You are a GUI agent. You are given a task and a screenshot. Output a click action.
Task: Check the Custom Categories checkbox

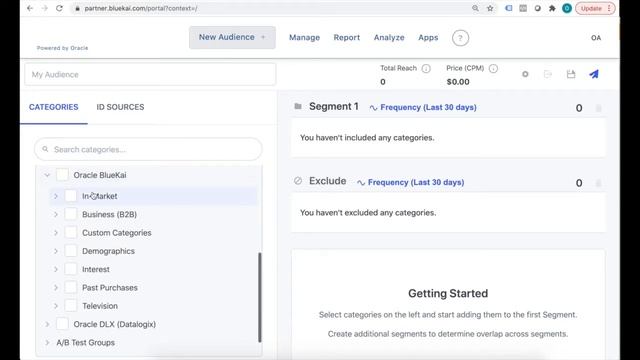click(71, 233)
